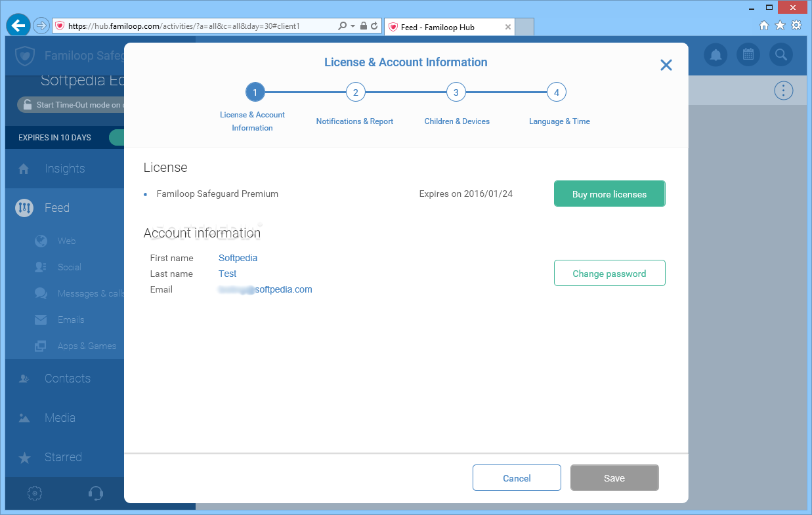
Task: Open the Emails feed sub-item
Action: click(71, 319)
